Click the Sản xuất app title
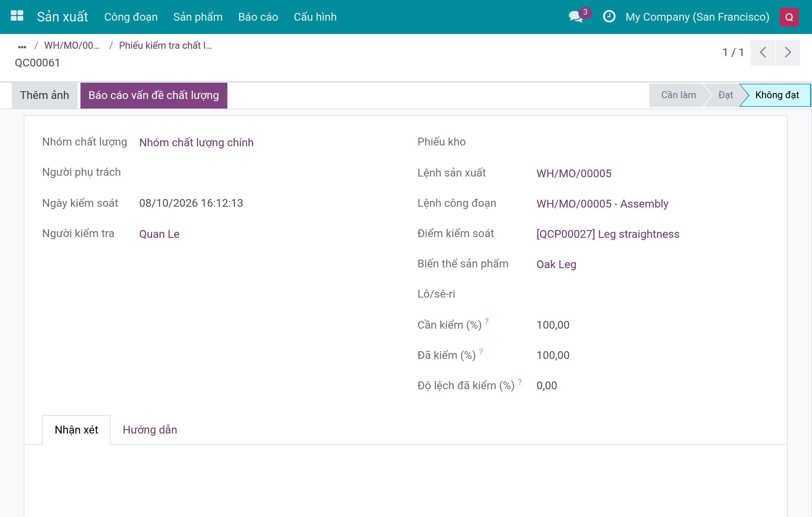Viewport: 812px width, 517px height. coord(62,17)
